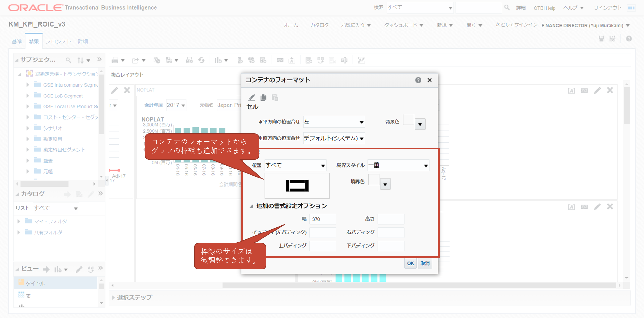644x319 pixels.
Task: Click the export icon in results toolbar
Action: pos(136,60)
